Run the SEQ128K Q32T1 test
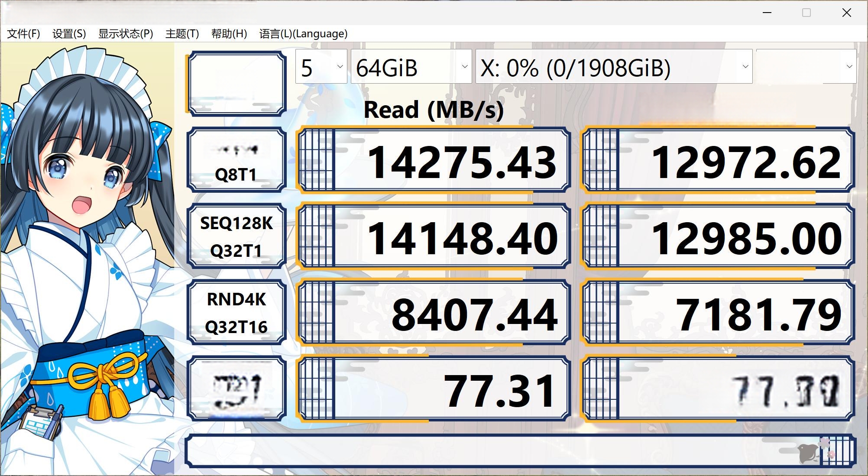The height and width of the screenshot is (476, 868). 236,236
